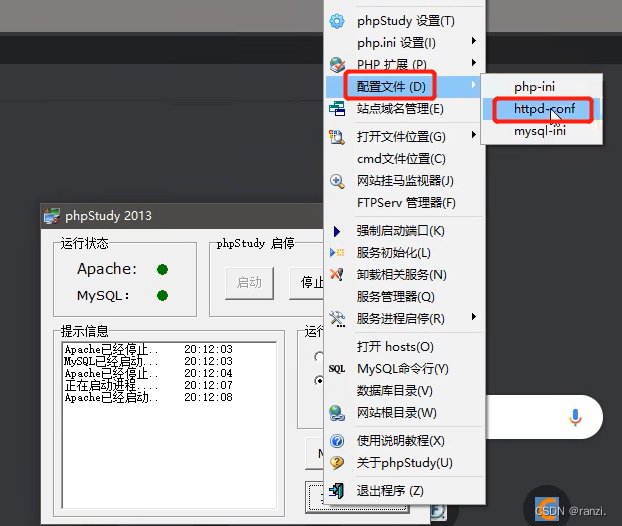Click the Apache: status label
The height and width of the screenshot is (526, 622).
coord(107,269)
